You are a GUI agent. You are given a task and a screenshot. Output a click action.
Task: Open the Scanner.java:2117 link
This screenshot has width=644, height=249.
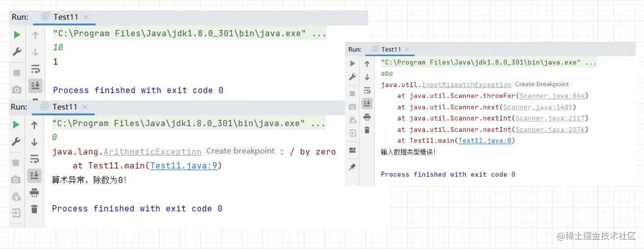[x=550, y=118]
